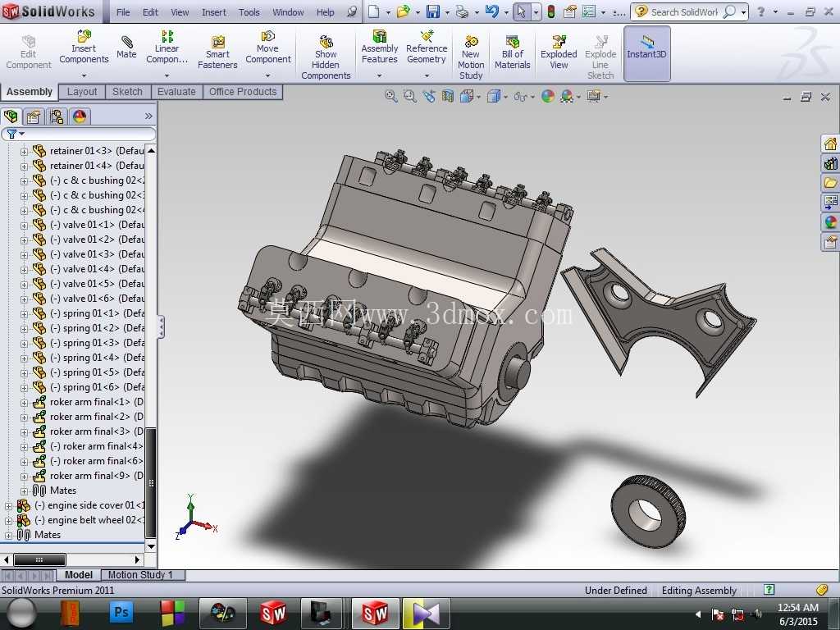Show Hidden Components

[x=326, y=57]
